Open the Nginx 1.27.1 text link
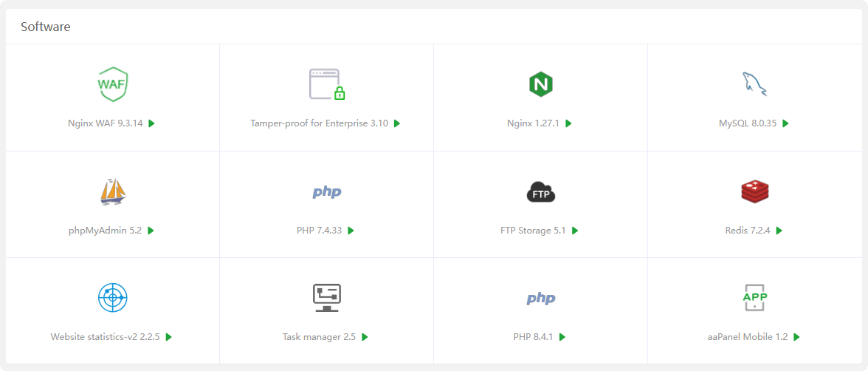 tap(533, 123)
